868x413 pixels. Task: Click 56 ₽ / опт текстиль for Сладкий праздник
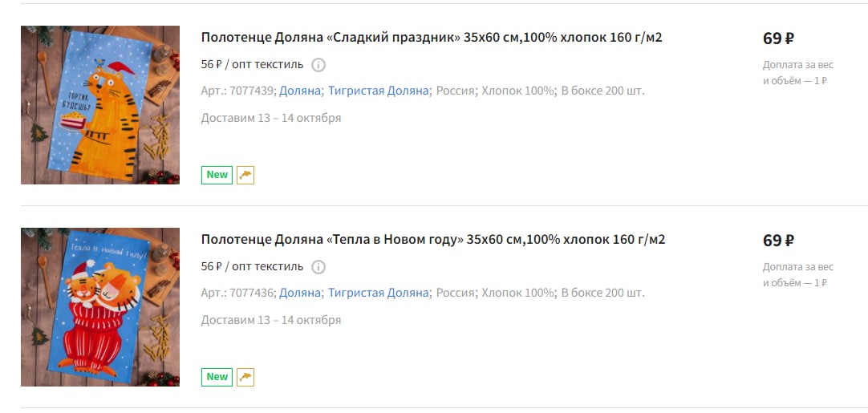click(x=252, y=65)
